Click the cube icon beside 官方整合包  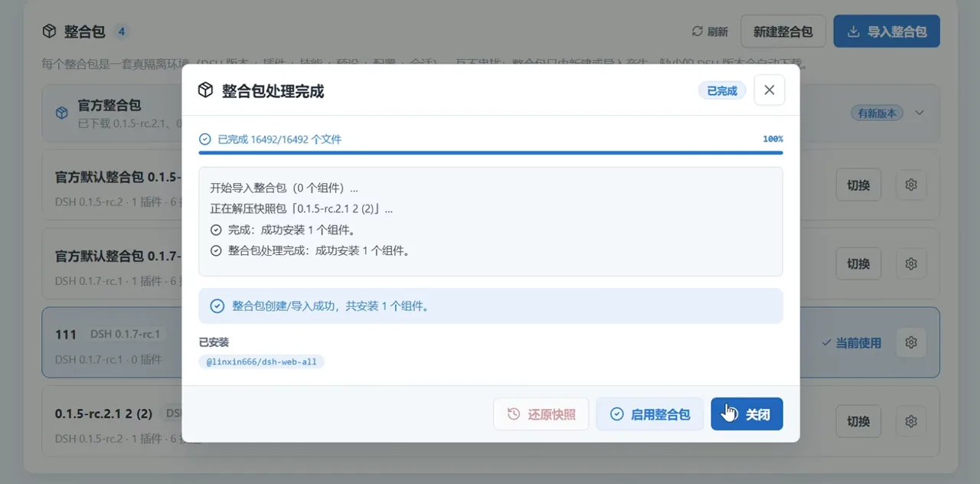[x=62, y=113]
